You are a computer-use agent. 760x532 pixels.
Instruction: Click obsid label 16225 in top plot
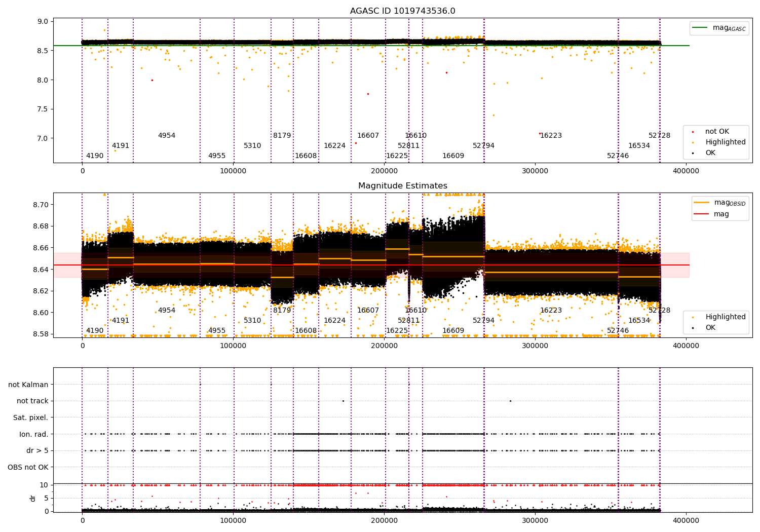coord(397,156)
